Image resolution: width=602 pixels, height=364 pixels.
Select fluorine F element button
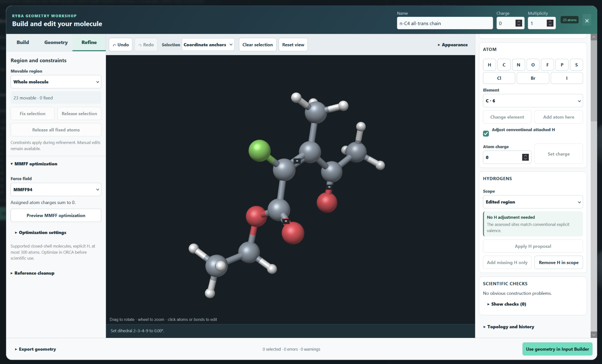[x=547, y=65]
